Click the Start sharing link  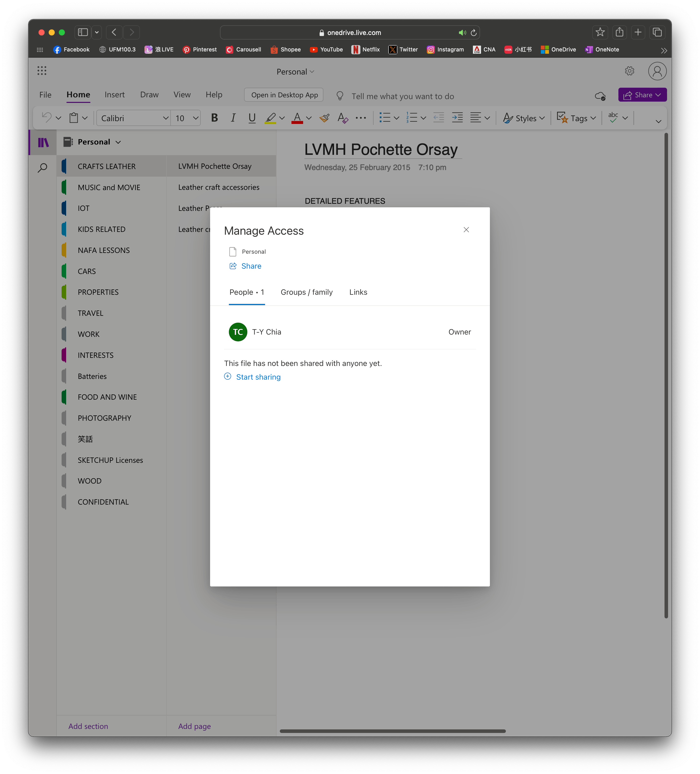(x=258, y=377)
